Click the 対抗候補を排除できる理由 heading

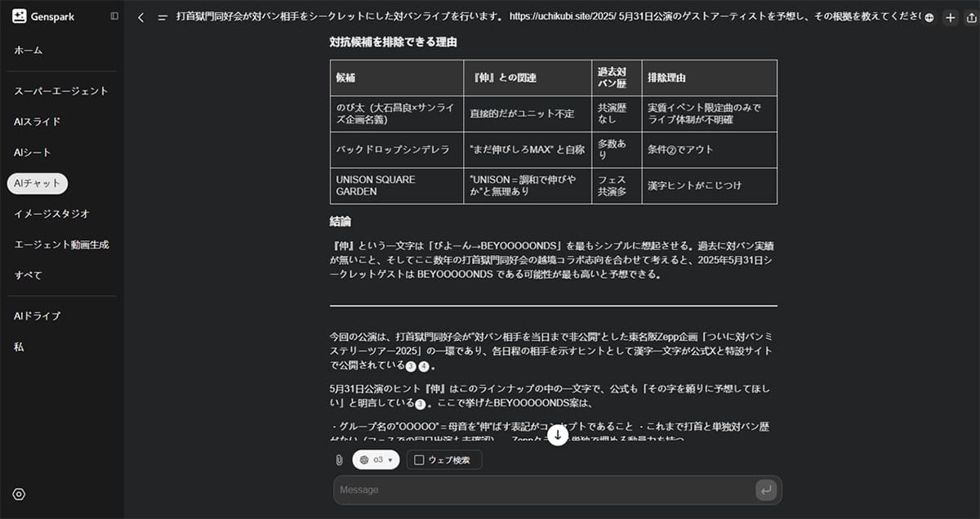[x=393, y=42]
